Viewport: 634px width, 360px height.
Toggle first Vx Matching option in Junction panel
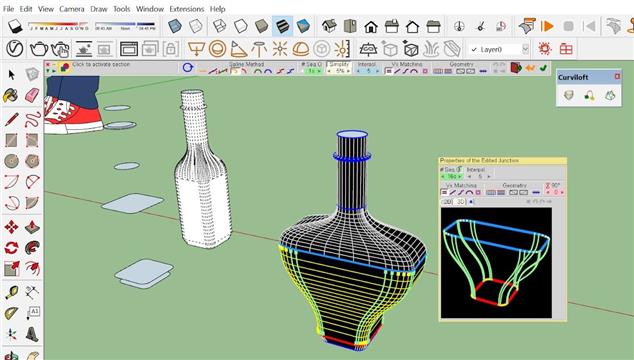tap(444, 193)
